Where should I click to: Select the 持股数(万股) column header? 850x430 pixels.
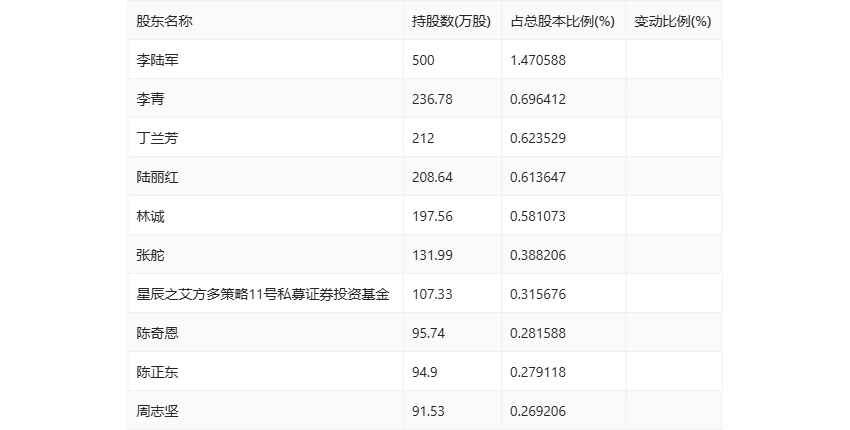[x=451, y=21]
